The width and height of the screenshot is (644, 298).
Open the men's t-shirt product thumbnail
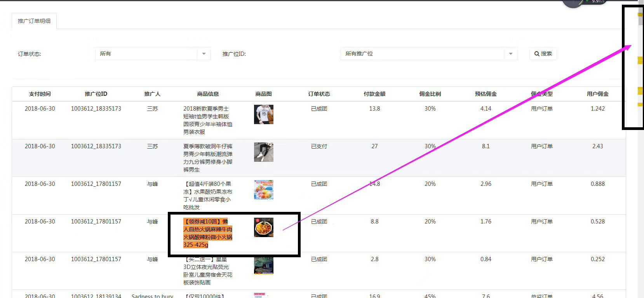point(264,114)
